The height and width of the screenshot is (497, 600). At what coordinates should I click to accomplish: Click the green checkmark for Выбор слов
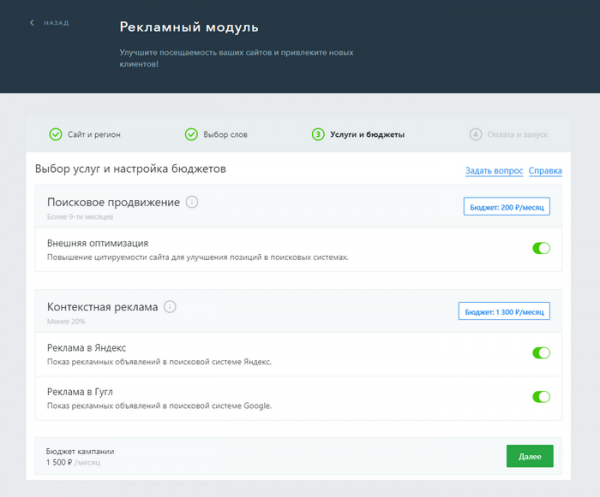191,134
